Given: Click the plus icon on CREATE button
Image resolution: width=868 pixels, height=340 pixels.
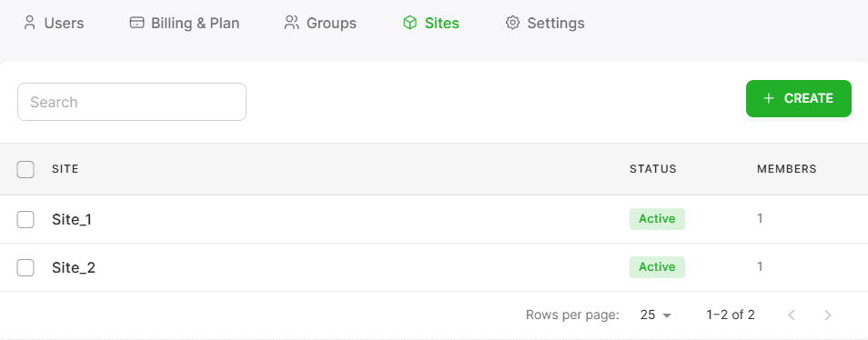Looking at the screenshot, I should point(768,98).
